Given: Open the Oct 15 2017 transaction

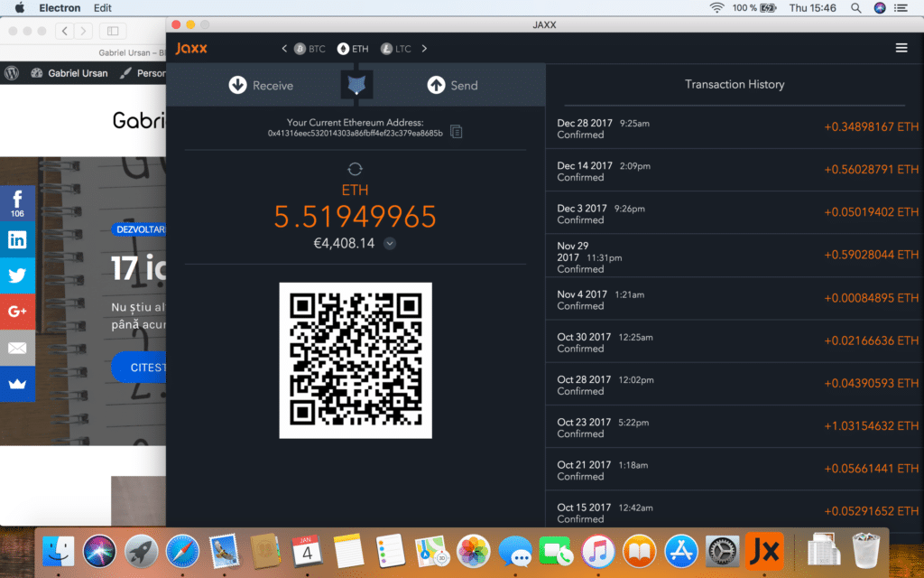Looking at the screenshot, I should click(735, 511).
